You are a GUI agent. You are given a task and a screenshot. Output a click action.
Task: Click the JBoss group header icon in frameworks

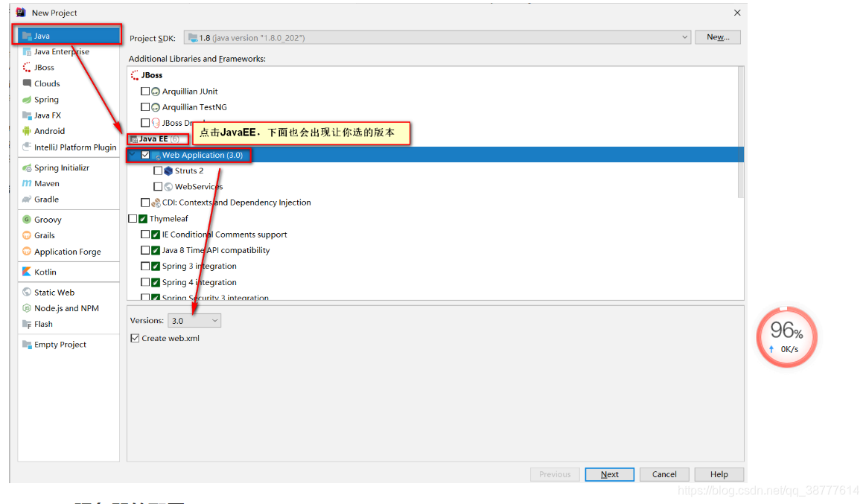click(135, 75)
